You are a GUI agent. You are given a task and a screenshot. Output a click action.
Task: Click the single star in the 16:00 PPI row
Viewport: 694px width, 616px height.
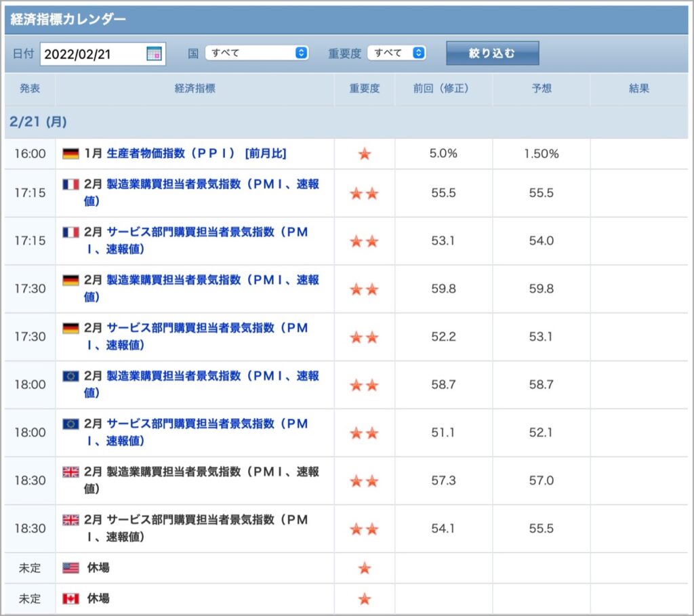[364, 154]
